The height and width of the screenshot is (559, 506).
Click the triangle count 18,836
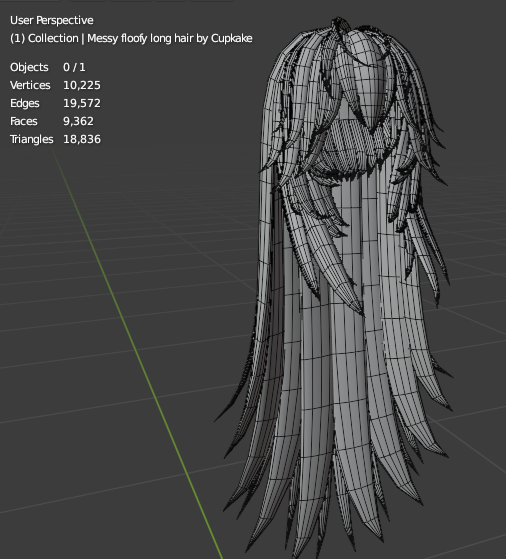(82, 139)
